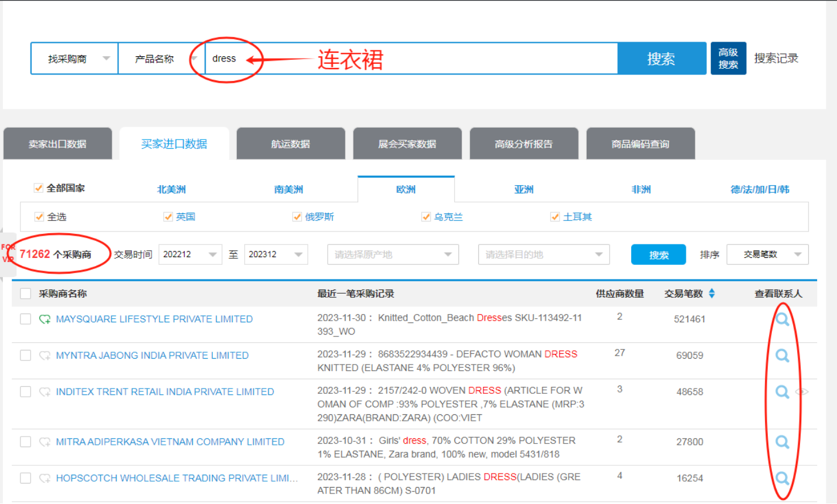This screenshot has width=837, height=504.
Task: Toggle the 全部国家 checkbox
Action: pos(39,188)
